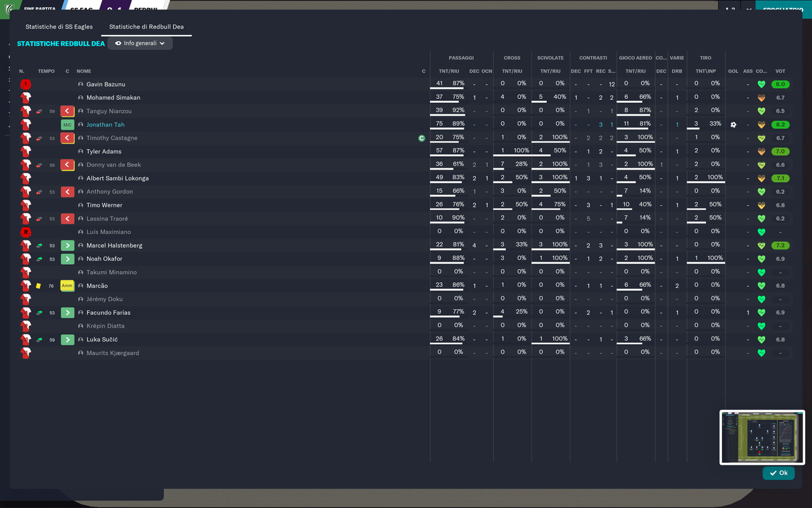This screenshot has height=508, width=812.
Task: Open the pitch tactics thumbnail preview
Action: [x=762, y=438]
